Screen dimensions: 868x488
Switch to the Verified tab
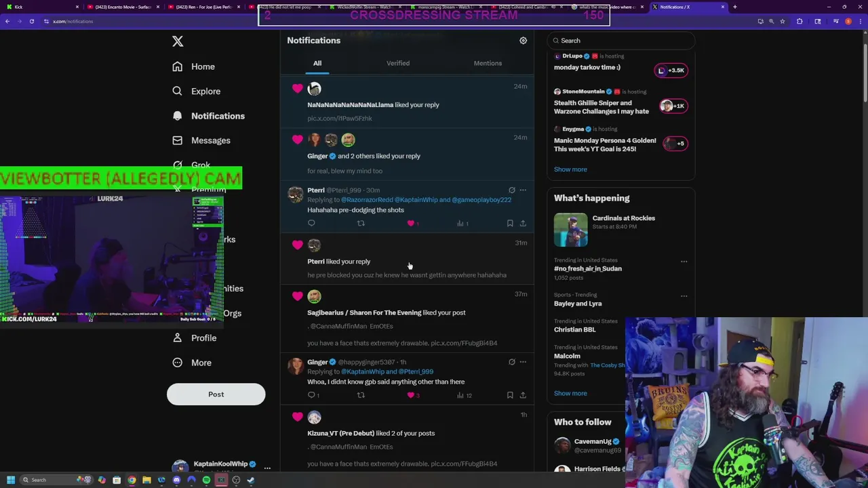(398, 63)
